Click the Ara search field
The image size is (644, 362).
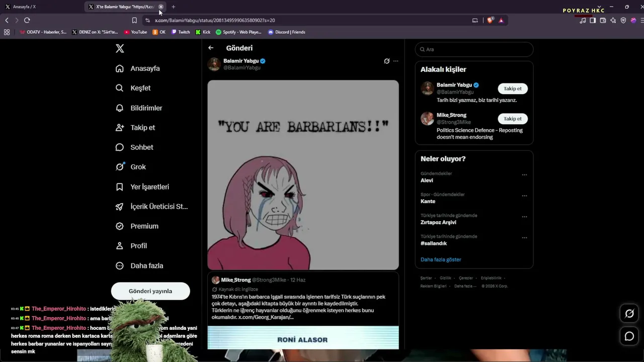click(x=474, y=49)
